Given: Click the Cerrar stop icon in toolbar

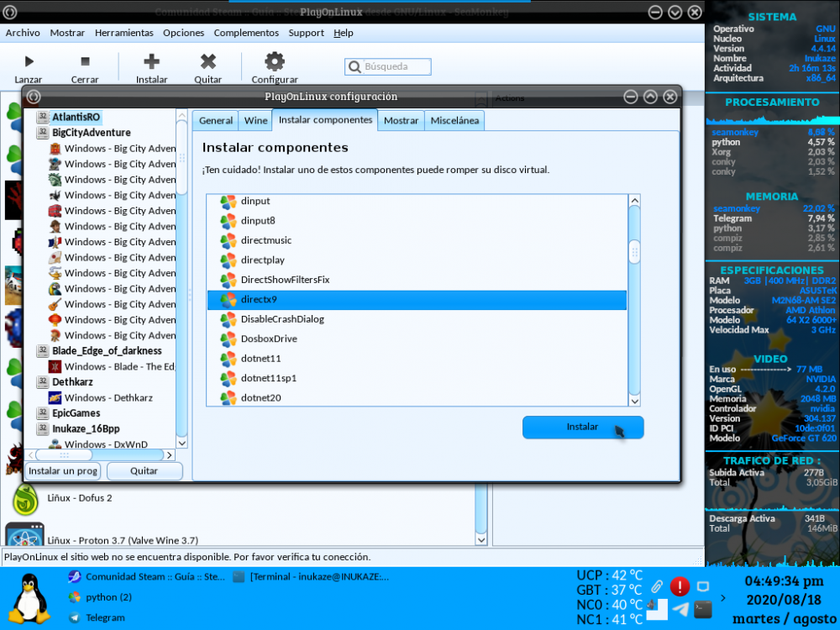Looking at the screenshot, I should [x=85, y=61].
